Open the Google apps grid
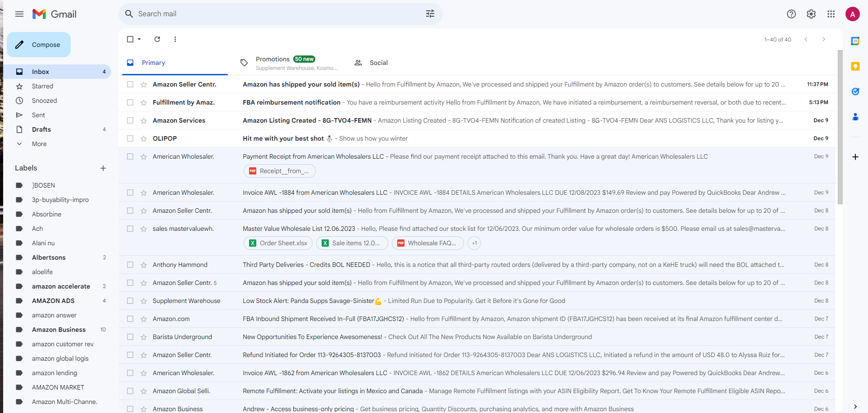Screen dimensions: 868x413 [831, 14]
